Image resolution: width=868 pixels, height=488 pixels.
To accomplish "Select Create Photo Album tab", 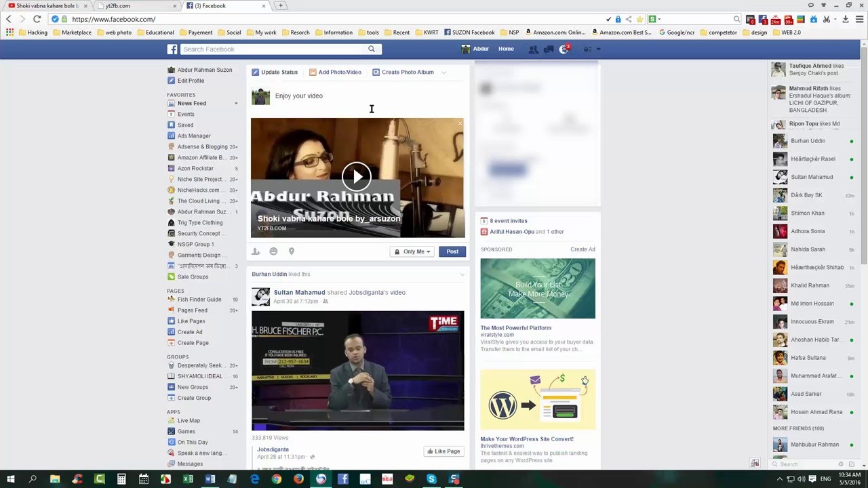I will 403,73.
